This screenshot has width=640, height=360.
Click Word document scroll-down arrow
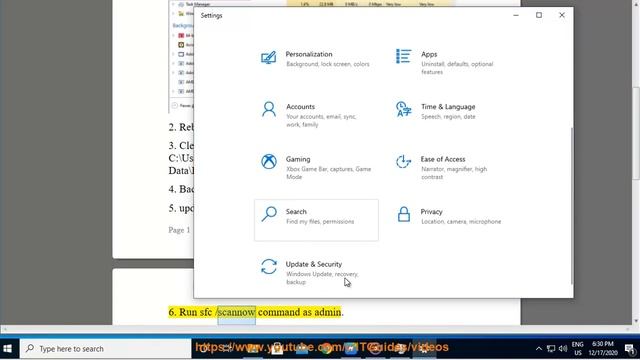pos(636,321)
